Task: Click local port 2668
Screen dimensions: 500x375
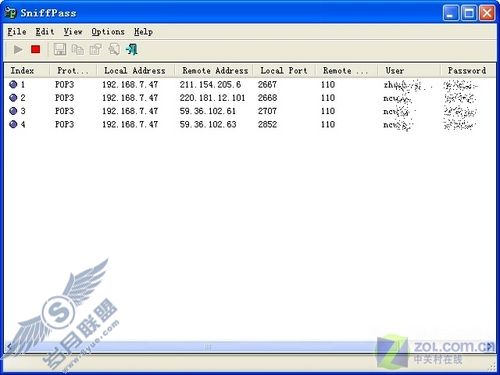Action: click(267, 98)
